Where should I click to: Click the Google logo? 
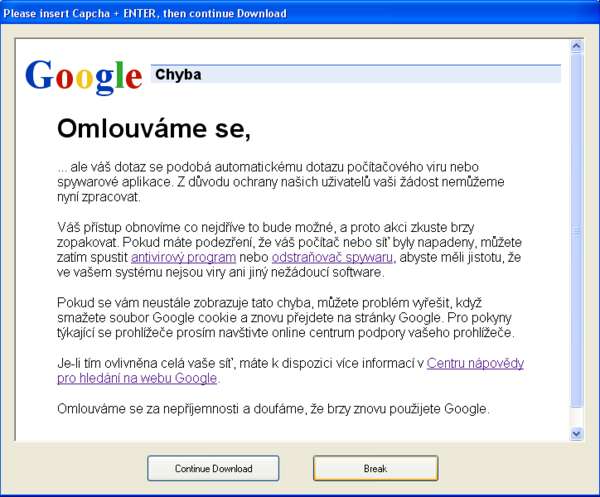(84, 77)
